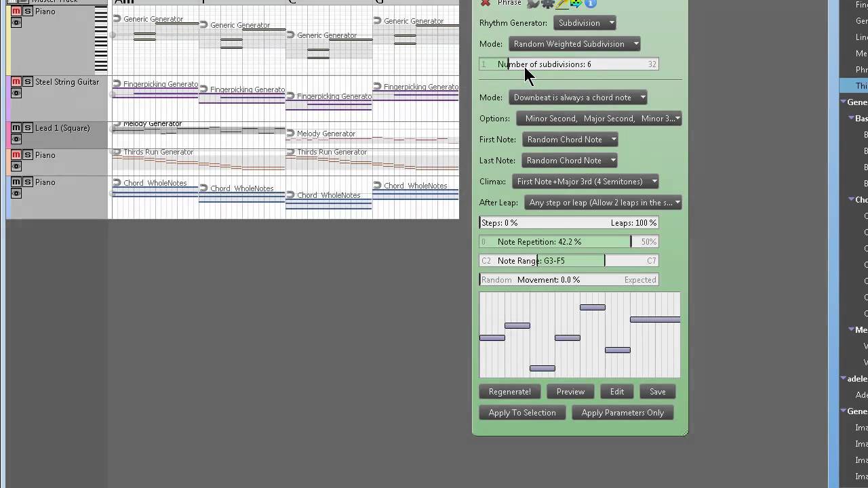Click the lowest note in the phrase preview

(x=542, y=369)
